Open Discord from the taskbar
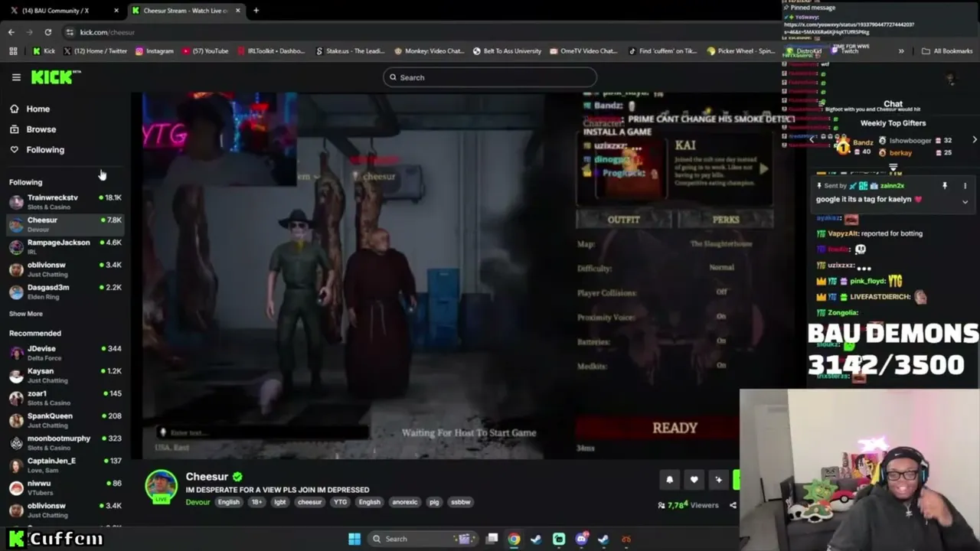 pyautogui.click(x=581, y=539)
